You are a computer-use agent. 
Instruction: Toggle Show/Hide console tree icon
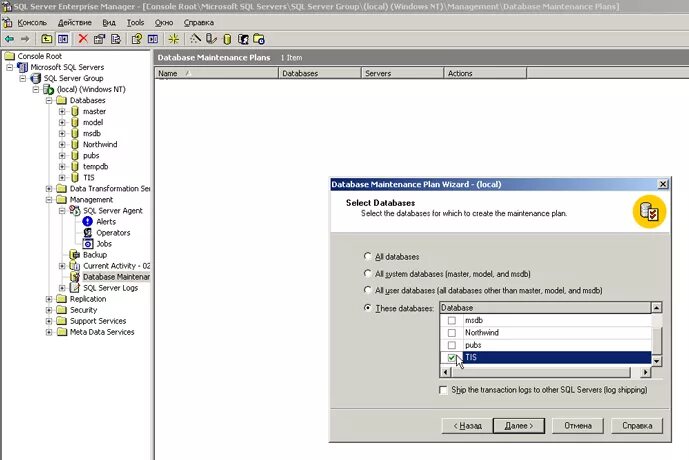63,39
